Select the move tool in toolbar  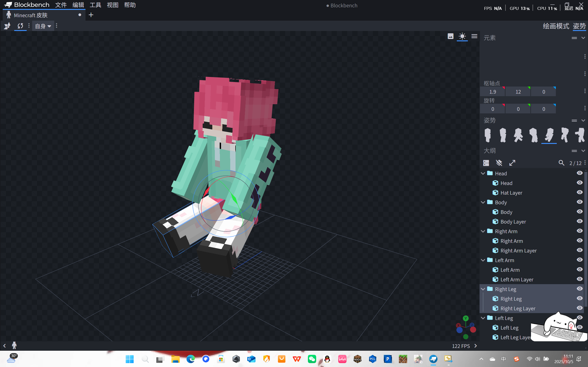click(7, 26)
